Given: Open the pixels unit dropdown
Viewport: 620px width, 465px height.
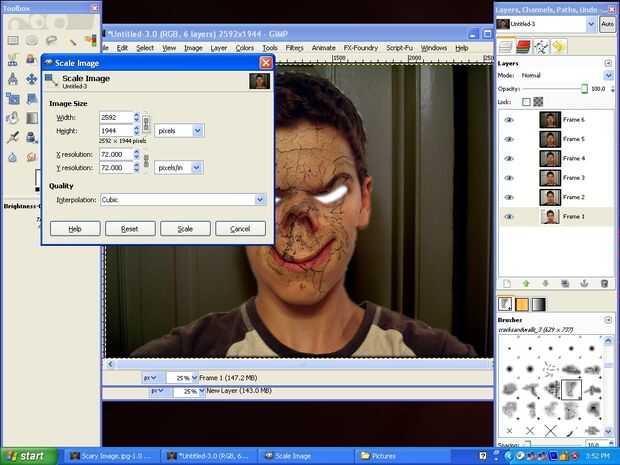Looking at the screenshot, I should 179,130.
